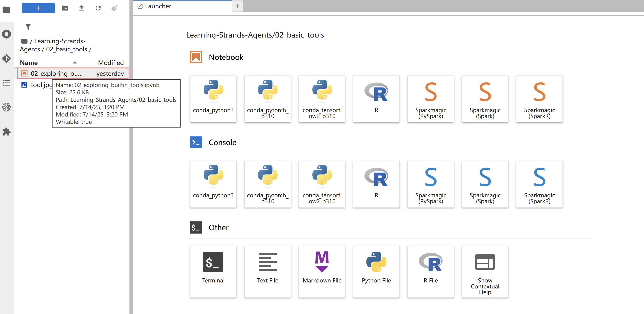Click the 'yesterday' modified cell
644x314 pixels.
coord(110,73)
